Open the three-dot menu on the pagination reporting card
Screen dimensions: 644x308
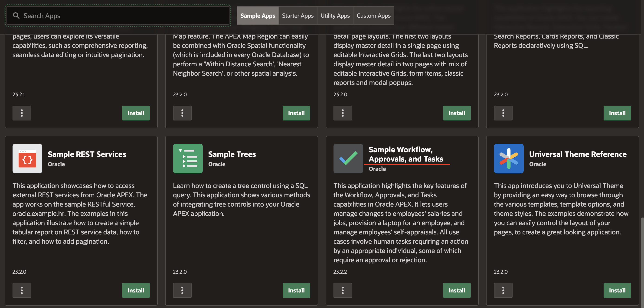click(22, 113)
